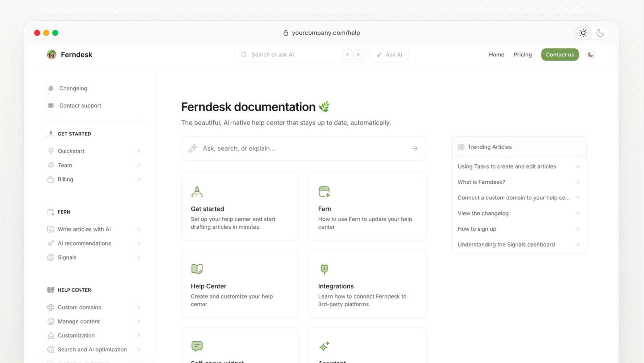Click the macOS yellow minimize dot
Screen dimensions: 644x363
pyautogui.click(x=46, y=33)
